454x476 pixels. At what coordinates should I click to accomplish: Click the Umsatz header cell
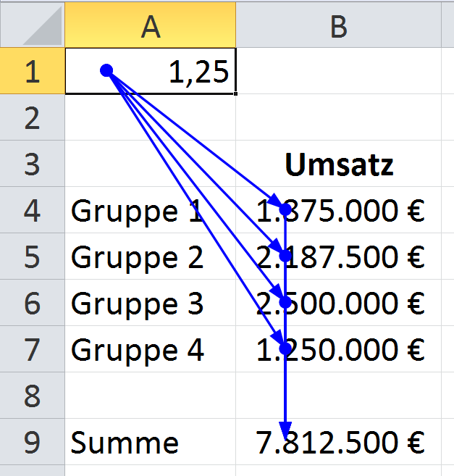(339, 164)
